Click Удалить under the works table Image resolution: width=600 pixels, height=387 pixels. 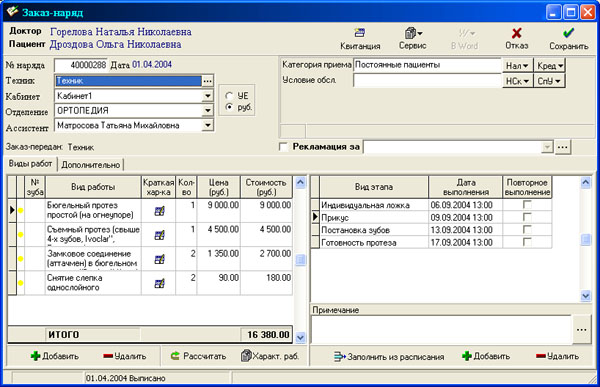coord(125,356)
